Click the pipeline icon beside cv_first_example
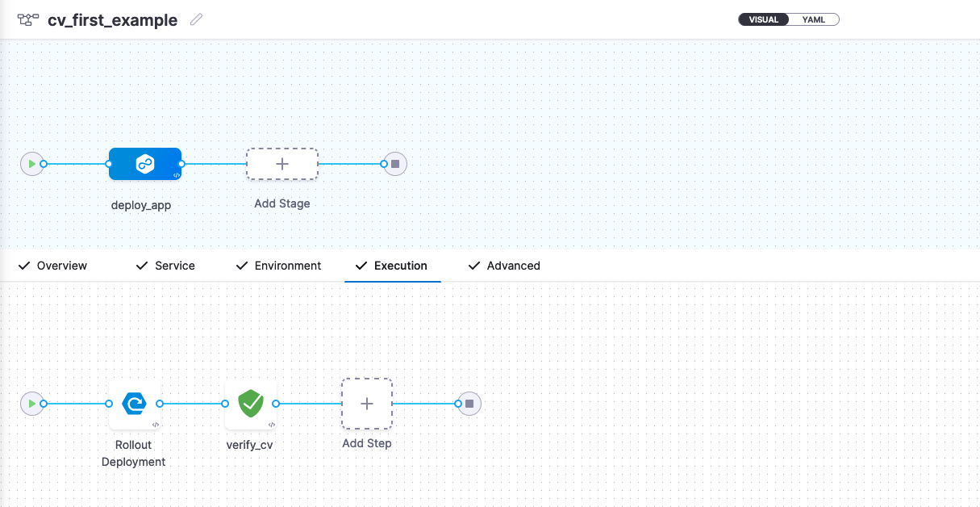The width and height of the screenshot is (980, 507). coord(28,20)
